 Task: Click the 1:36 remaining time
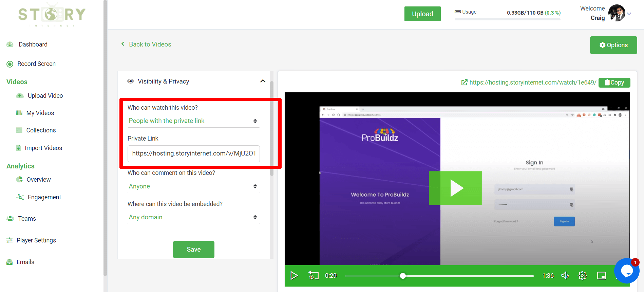548,276
